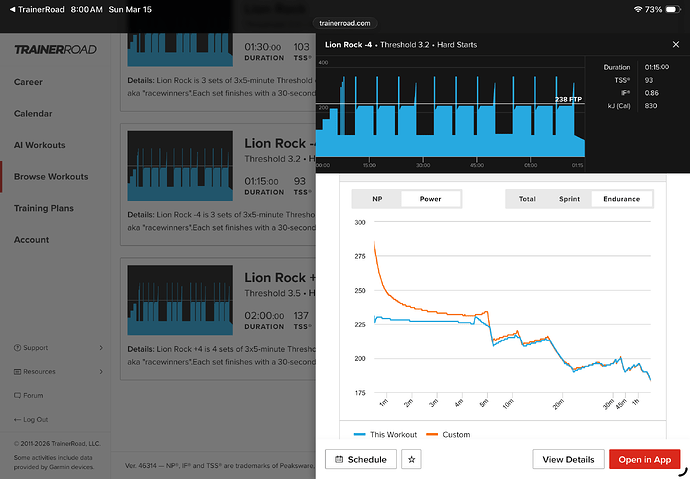This screenshot has width=690, height=479.
Task: Click the TrainerRoad logo in sidebar
Action: tap(55, 49)
